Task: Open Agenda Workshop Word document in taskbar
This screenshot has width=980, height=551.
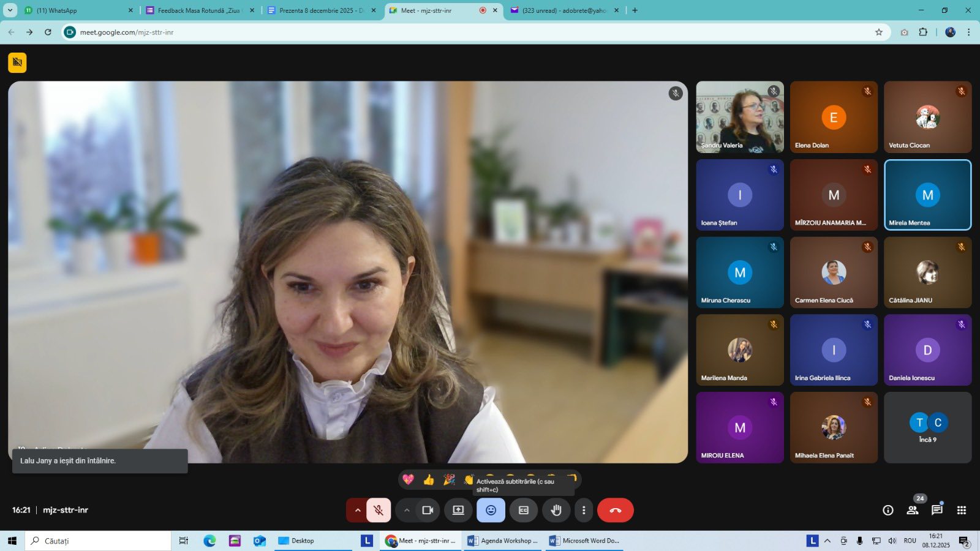Action: coord(503,541)
